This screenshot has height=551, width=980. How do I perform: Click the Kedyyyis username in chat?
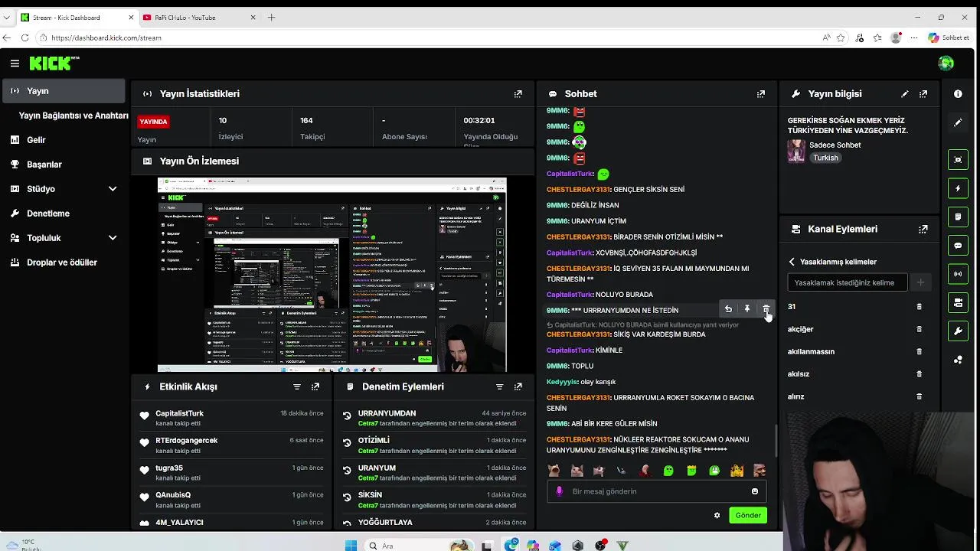pos(562,382)
